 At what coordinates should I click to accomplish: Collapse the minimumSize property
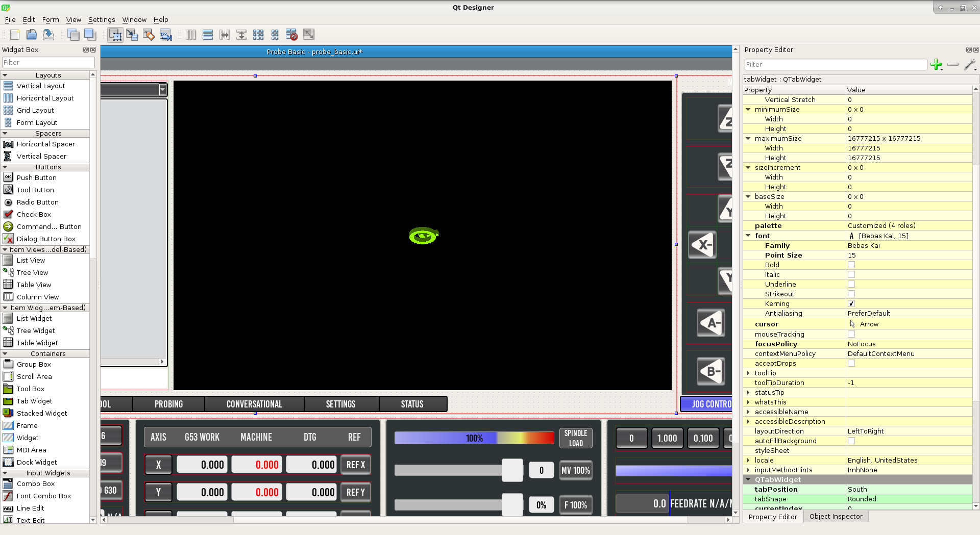[x=748, y=109]
